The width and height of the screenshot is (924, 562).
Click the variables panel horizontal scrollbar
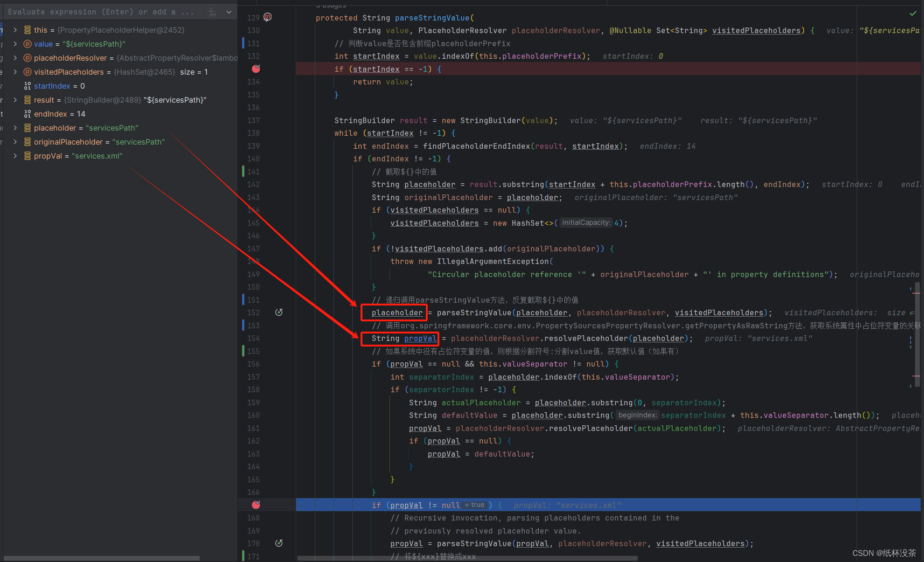click(x=102, y=558)
